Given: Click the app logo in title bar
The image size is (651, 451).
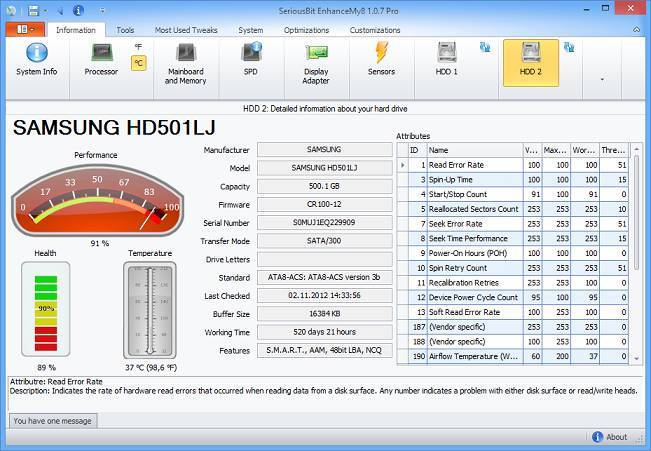Looking at the screenshot, I should 11,10.
